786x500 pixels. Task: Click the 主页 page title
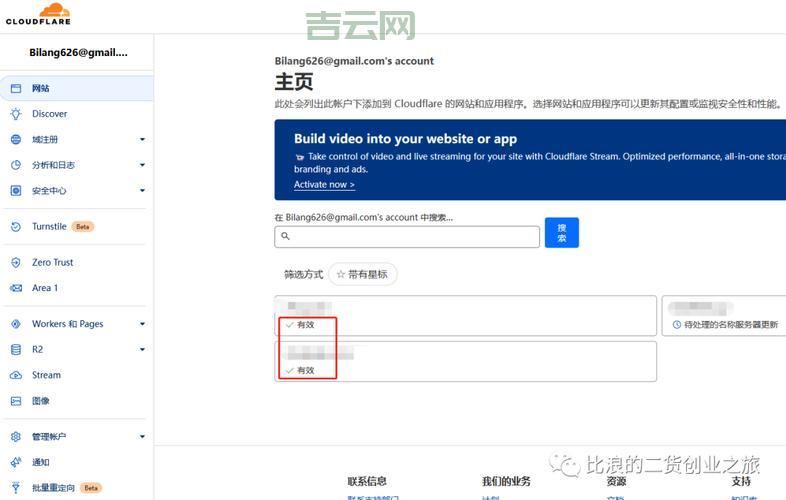click(x=294, y=82)
